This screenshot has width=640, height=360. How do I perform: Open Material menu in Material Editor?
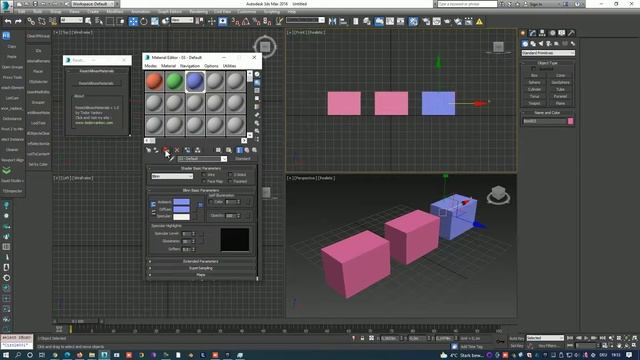tap(168, 66)
